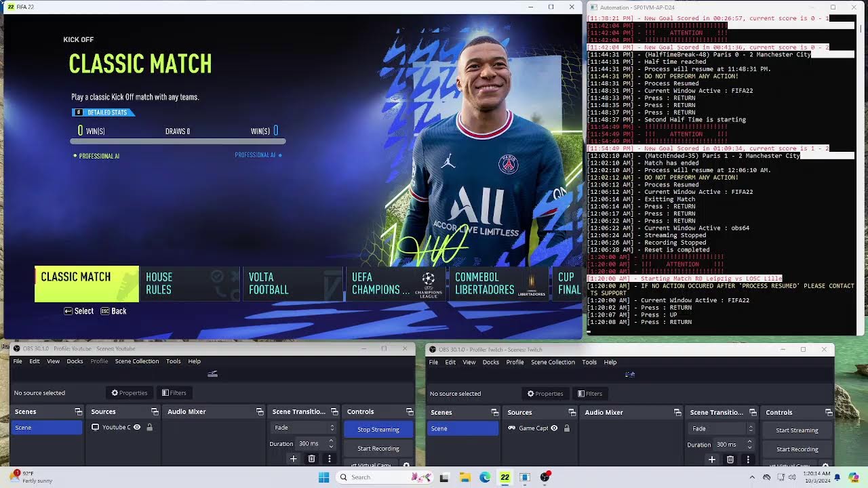Screen dimensions: 868x488
Task: Toggle lock on Youtube C source
Action: click(149, 427)
